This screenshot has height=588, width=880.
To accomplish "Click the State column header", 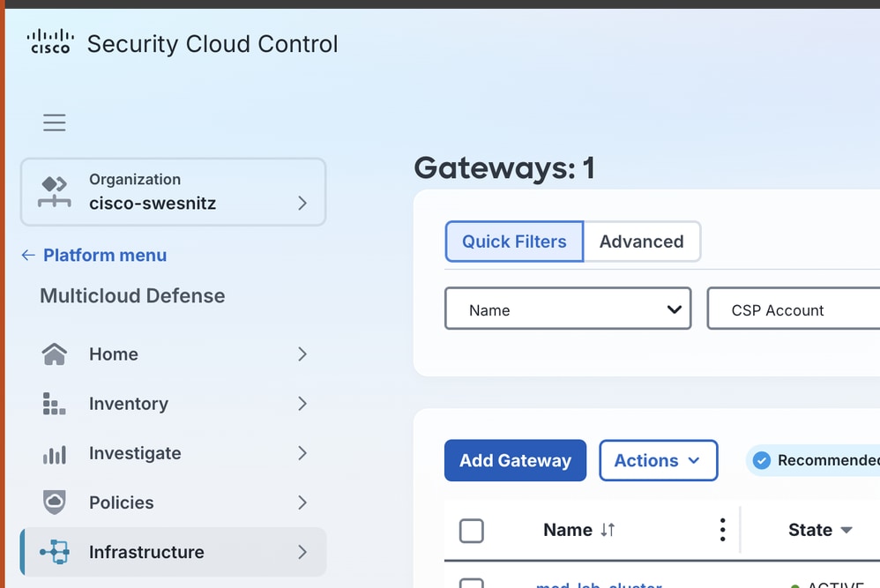I will pyautogui.click(x=809, y=530).
